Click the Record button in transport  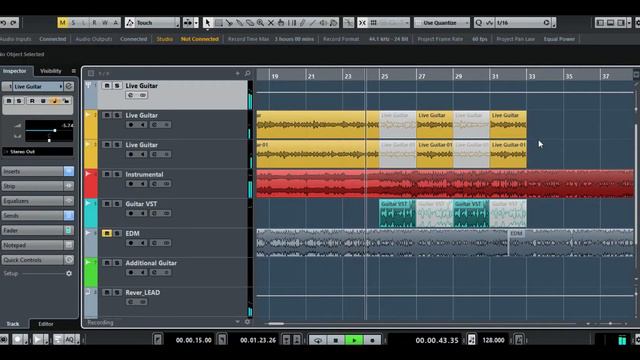tap(372, 340)
